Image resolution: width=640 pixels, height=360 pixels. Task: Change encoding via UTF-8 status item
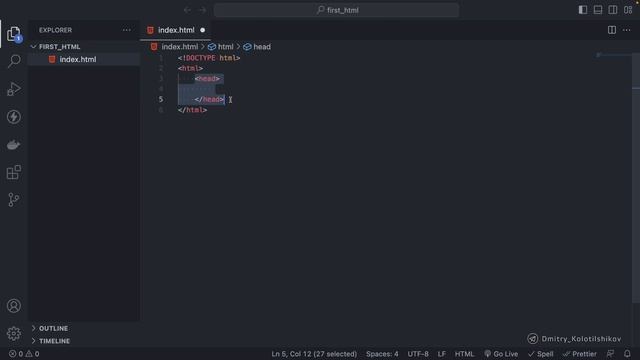418,354
